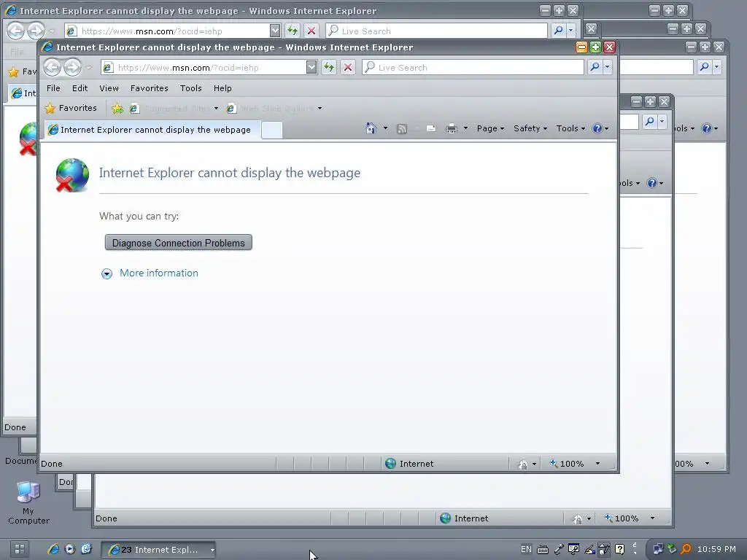Click the orange search tray icon

point(686,549)
